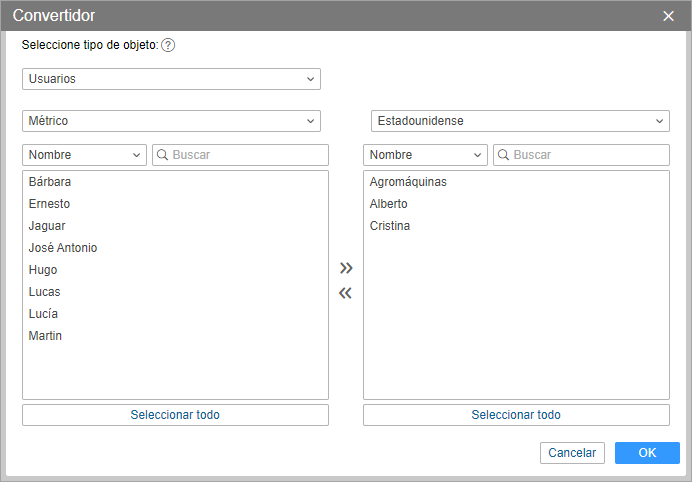Move selected users right with double-arrow
Screen dimensions: 692x482
click(346, 268)
